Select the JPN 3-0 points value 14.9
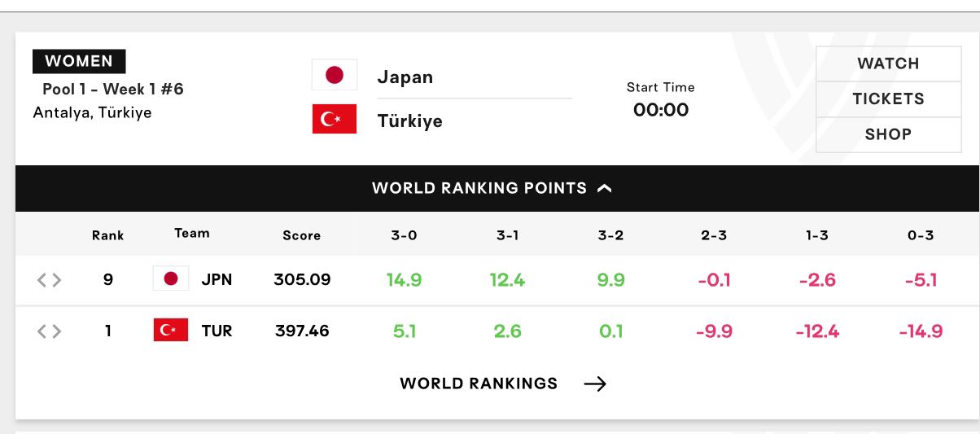Image resolution: width=980 pixels, height=434 pixels. [x=404, y=280]
